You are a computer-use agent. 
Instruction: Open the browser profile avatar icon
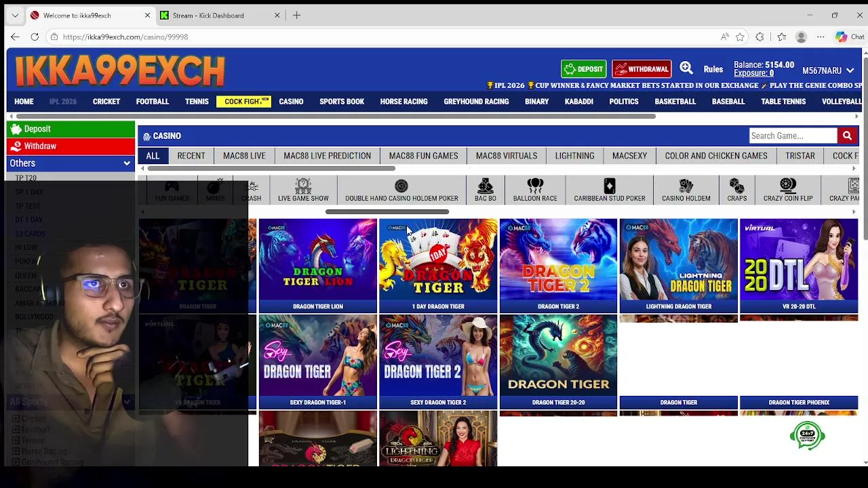801,37
